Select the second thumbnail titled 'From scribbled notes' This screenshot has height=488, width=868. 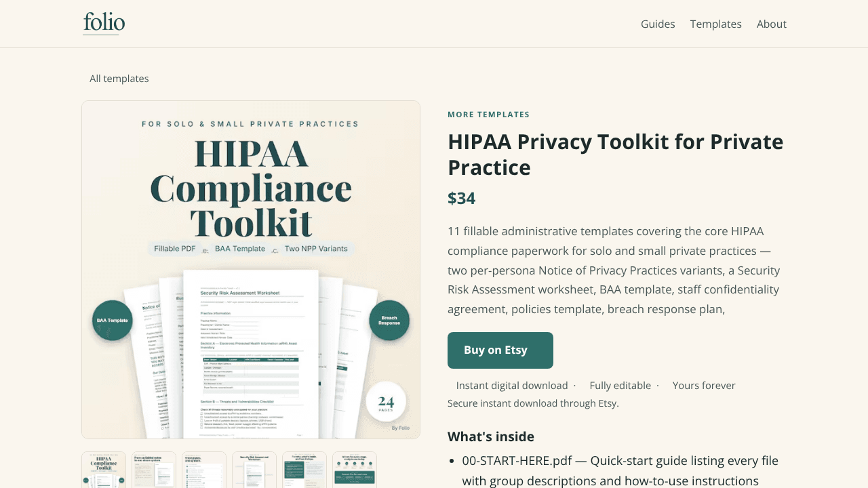tap(154, 470)
